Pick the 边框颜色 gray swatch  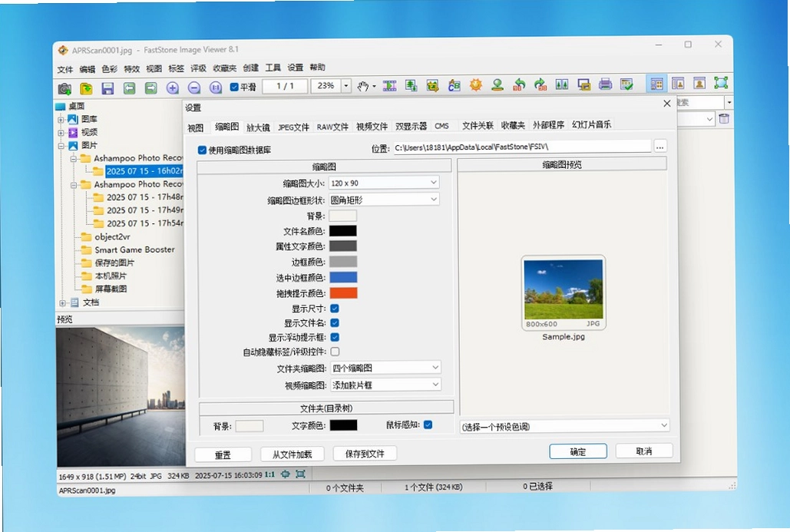tap(343, 262)
